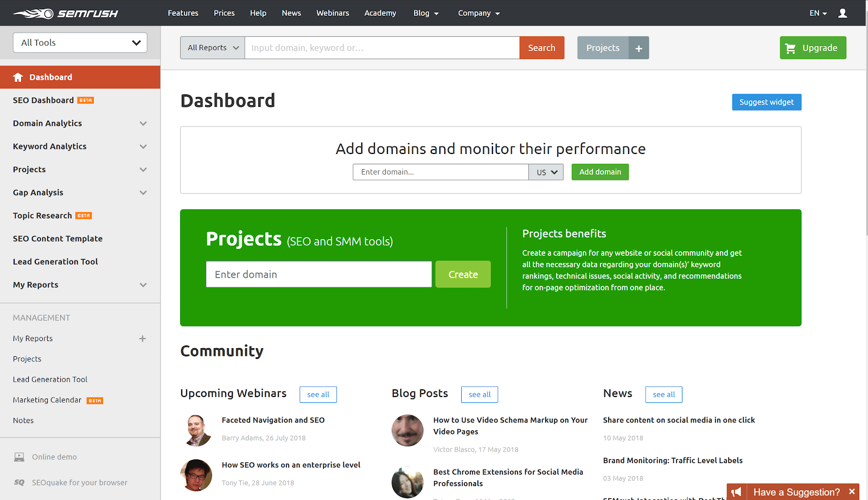Open SEOquake for your browser link
This screenshot has height=500, width=868.
(80, 483)
